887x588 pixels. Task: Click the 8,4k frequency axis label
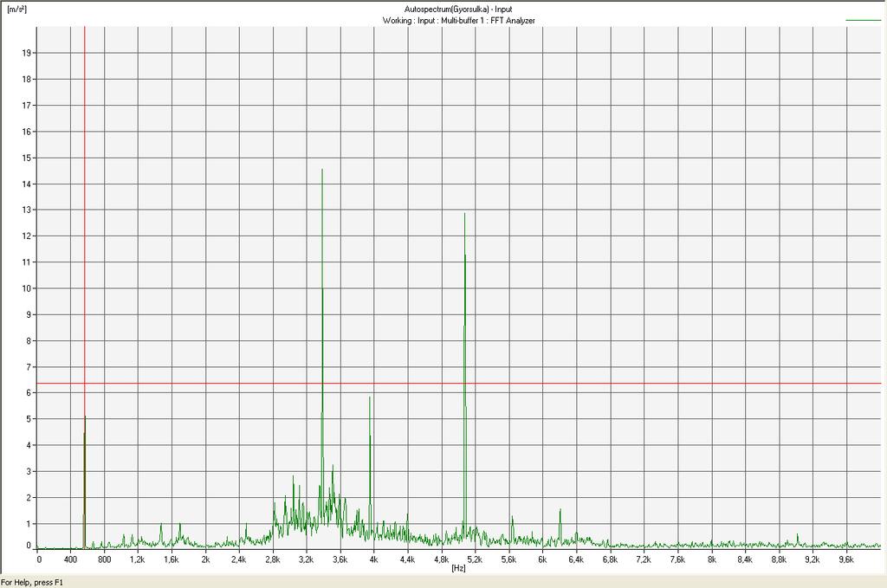745,559
